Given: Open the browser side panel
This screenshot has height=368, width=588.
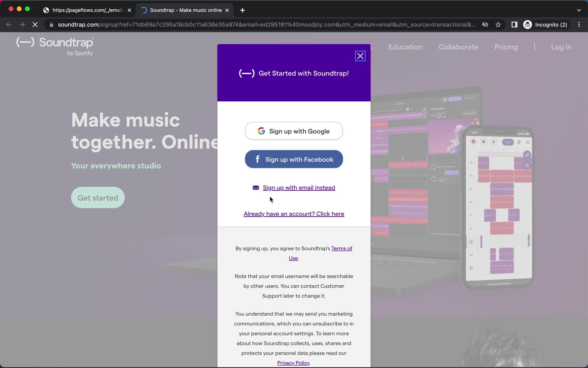Looking at the screenshot, I should tap(514, 25).
